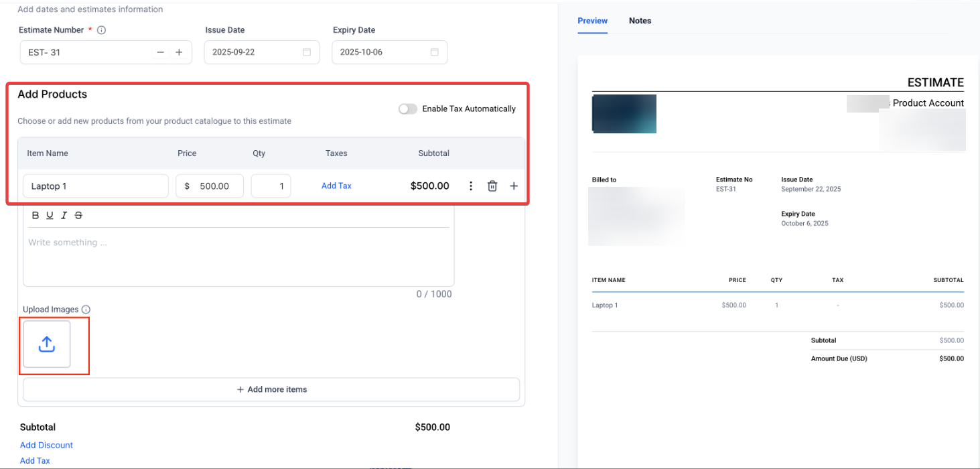This screenshot has width=980, height=469.
Task: Select the Preview tab
Action: point(592,21)
